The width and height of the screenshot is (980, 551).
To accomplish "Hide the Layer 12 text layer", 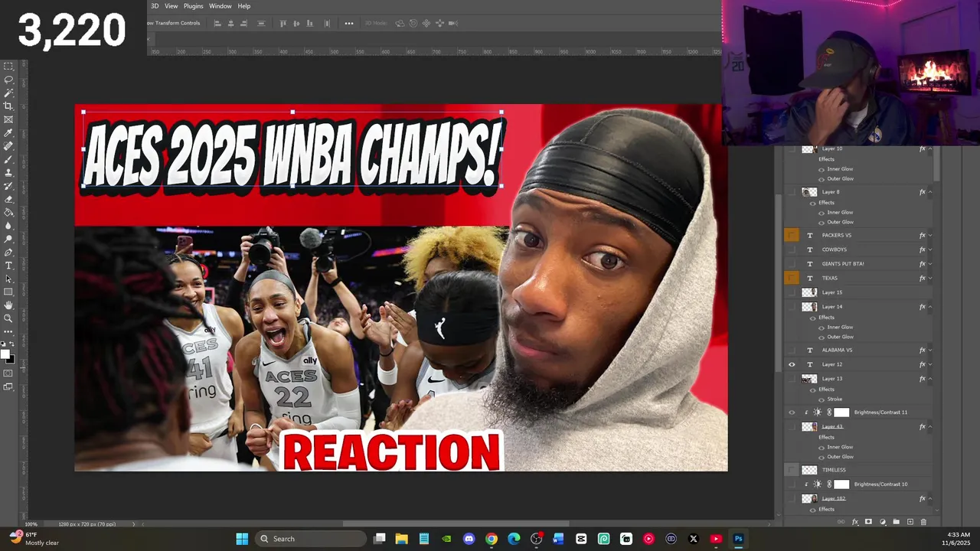I will (x=792, y=364).
